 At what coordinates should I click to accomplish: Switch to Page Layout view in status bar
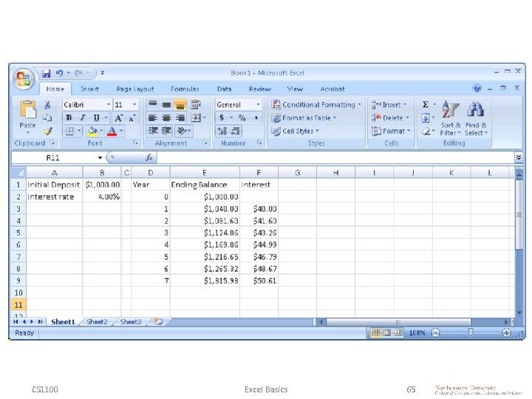[x=386, y=332]
